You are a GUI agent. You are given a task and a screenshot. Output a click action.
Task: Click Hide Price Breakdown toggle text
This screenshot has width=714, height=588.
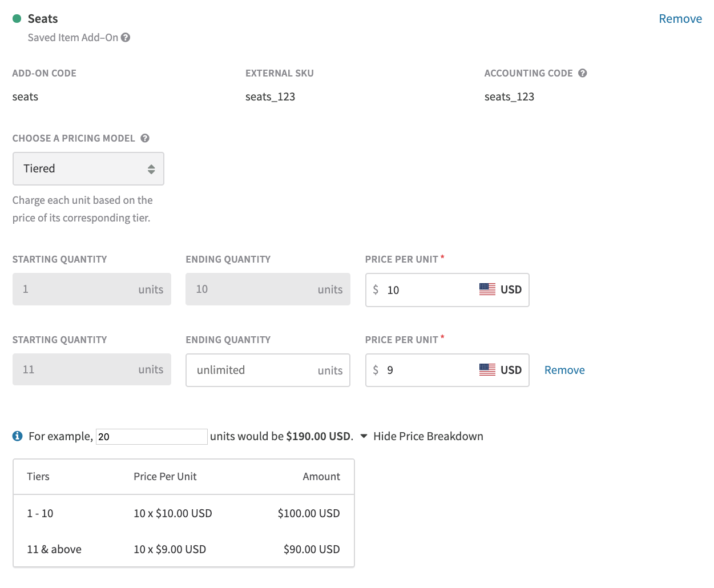click(428, 436)
